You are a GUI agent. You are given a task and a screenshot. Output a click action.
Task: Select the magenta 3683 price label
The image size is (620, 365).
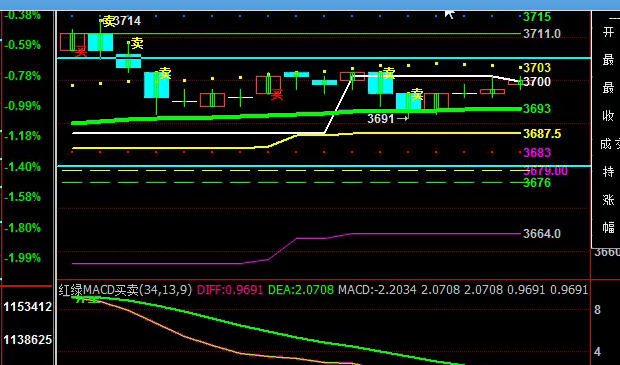(x=537, y=152)
